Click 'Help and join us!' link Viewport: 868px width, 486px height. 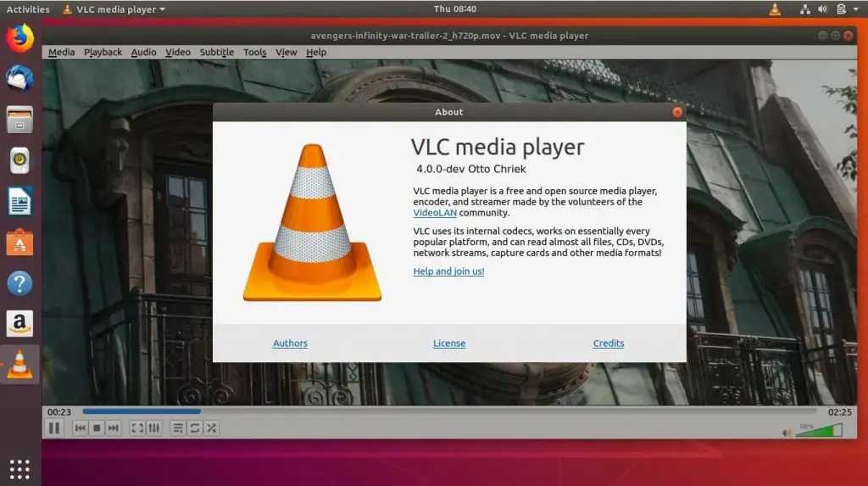coord(448,271)
